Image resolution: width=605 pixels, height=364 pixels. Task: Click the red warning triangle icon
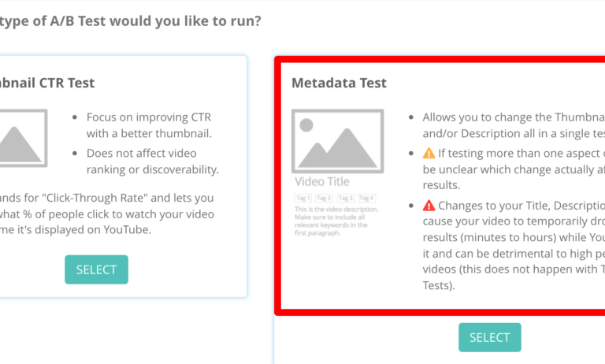point(429,205)
